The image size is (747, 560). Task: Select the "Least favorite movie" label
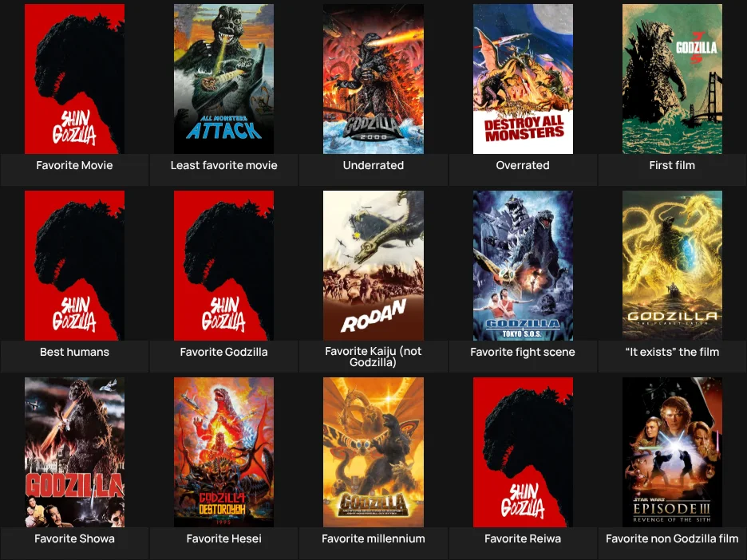coord(224,166)
